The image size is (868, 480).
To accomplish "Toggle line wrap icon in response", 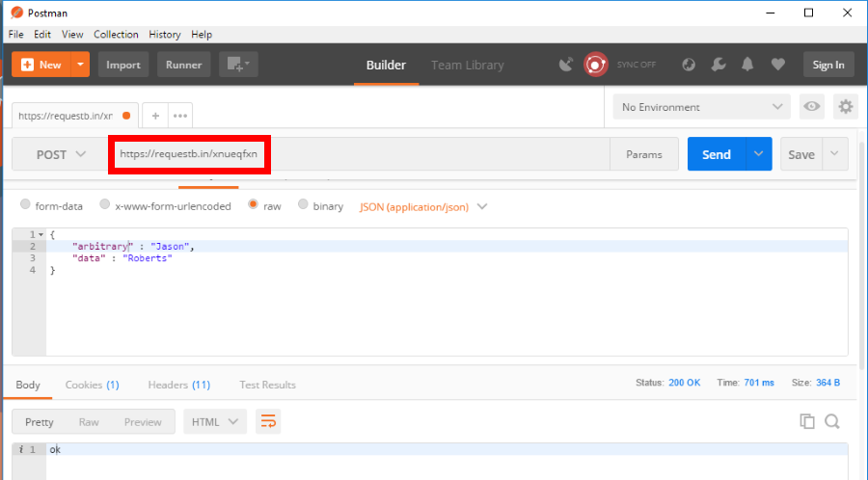I will [268, 422].
